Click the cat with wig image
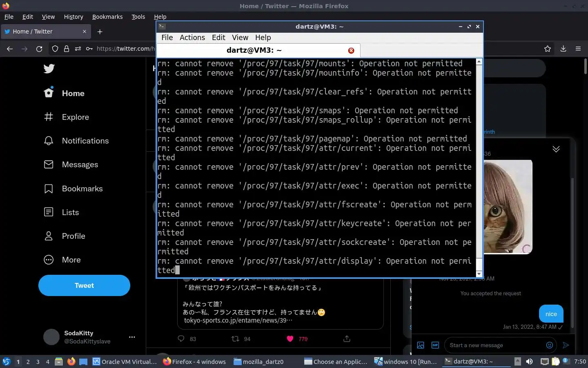Screen dimensions: 588x368 coord(508,207)
